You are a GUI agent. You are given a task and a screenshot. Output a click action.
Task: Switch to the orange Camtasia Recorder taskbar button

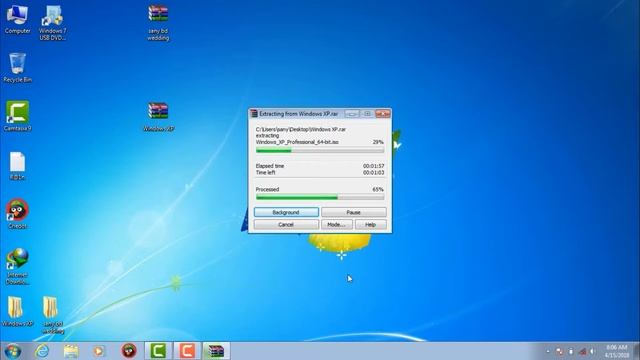click(x=187, y=351)
